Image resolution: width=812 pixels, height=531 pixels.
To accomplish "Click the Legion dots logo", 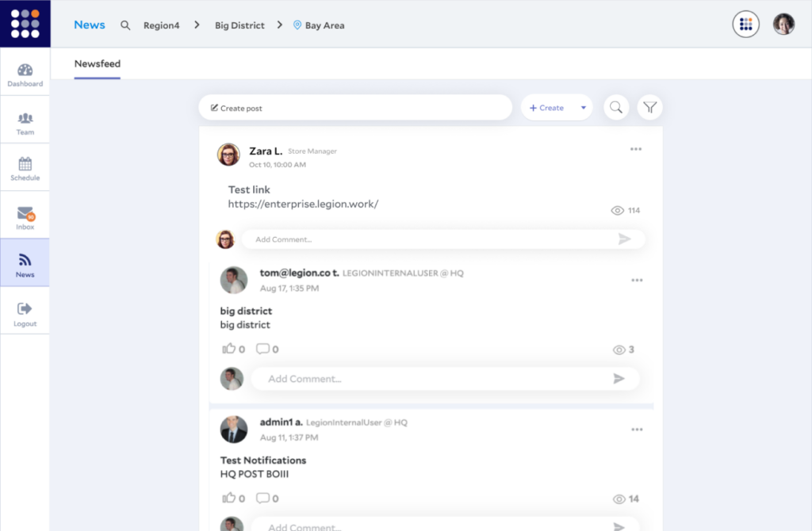I will [25, 24].
